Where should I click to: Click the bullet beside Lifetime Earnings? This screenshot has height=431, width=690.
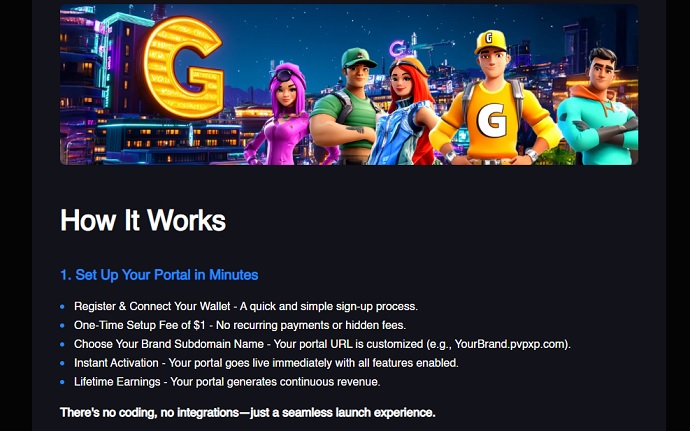62,382
